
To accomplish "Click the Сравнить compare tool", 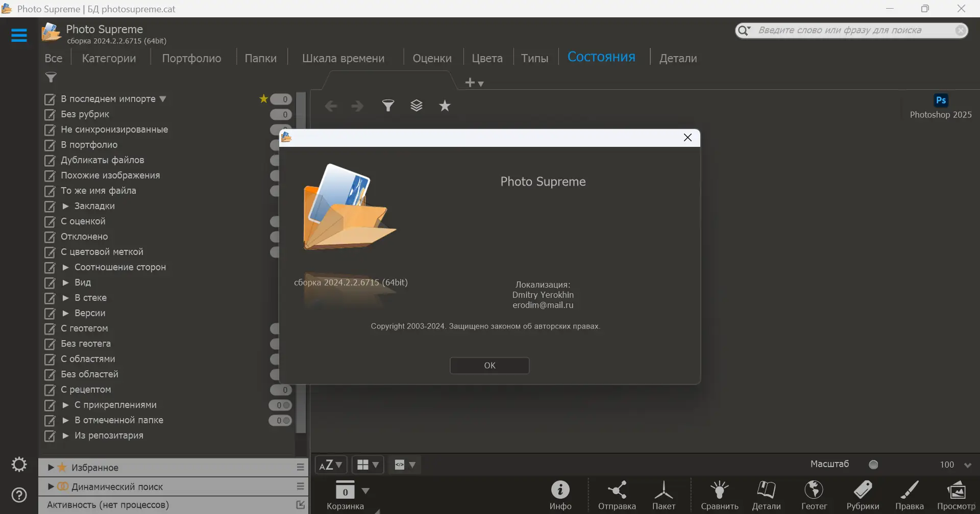I will [x=720, y=495].
